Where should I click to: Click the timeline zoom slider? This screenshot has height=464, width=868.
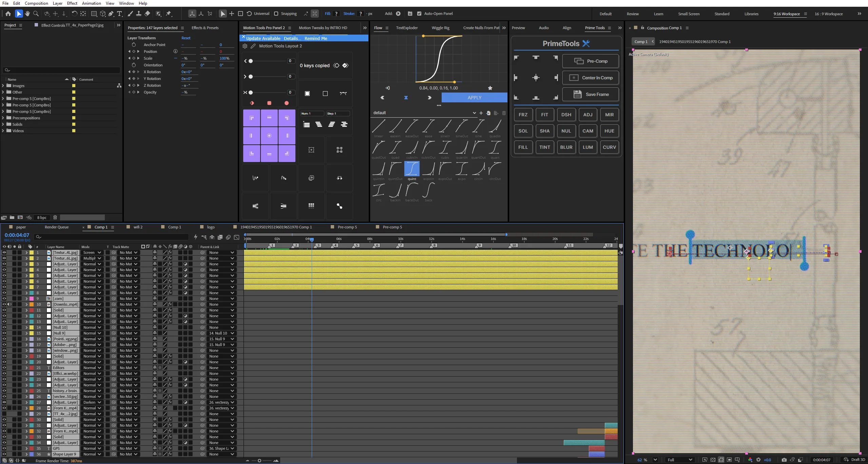click(259, 461)
